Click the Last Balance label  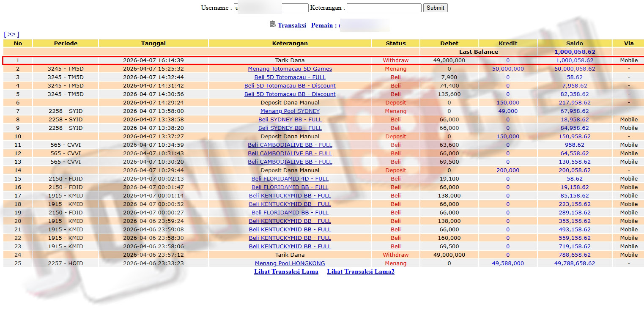(x=479, y=52)
